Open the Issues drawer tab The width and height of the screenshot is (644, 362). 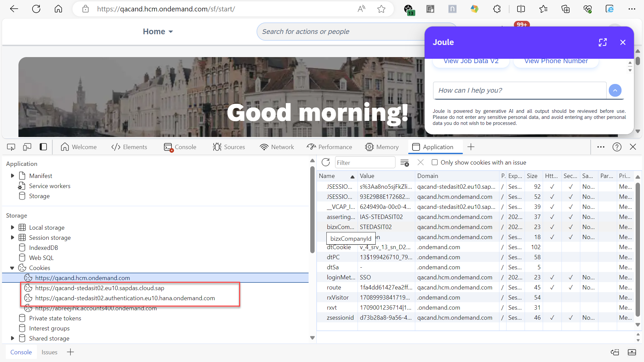(49, 352)
